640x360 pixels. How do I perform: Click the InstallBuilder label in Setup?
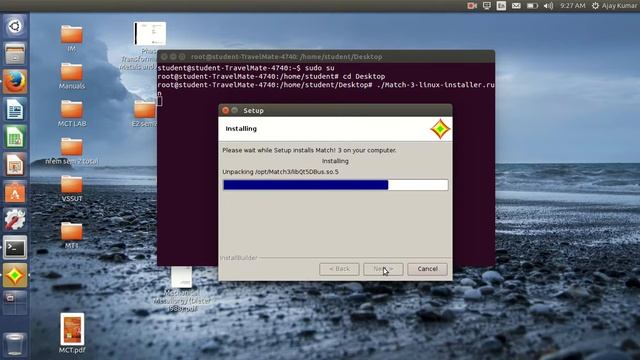(x=239, y=258)
